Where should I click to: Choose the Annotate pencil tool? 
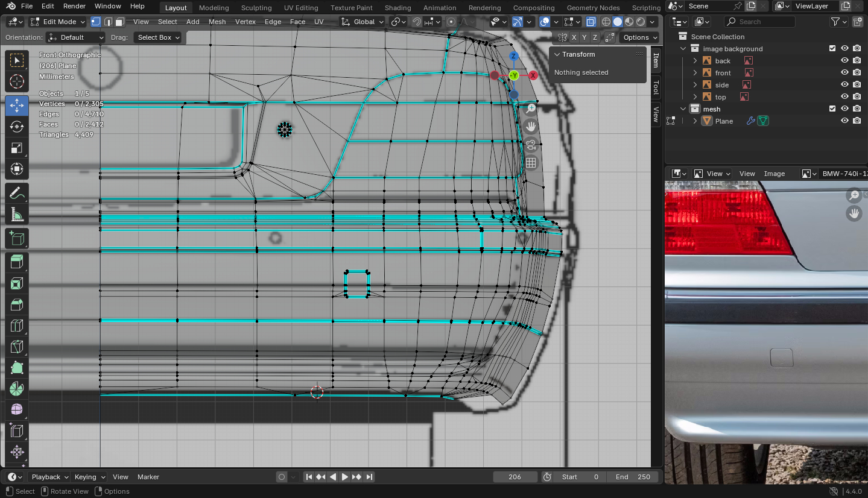[x=16, y=194]
